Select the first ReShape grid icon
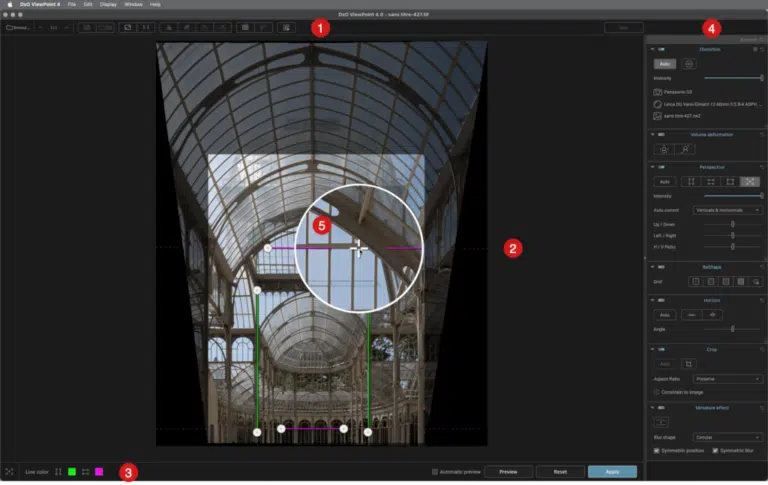Viewport: 768px width, 485px height. click(696, 282)
